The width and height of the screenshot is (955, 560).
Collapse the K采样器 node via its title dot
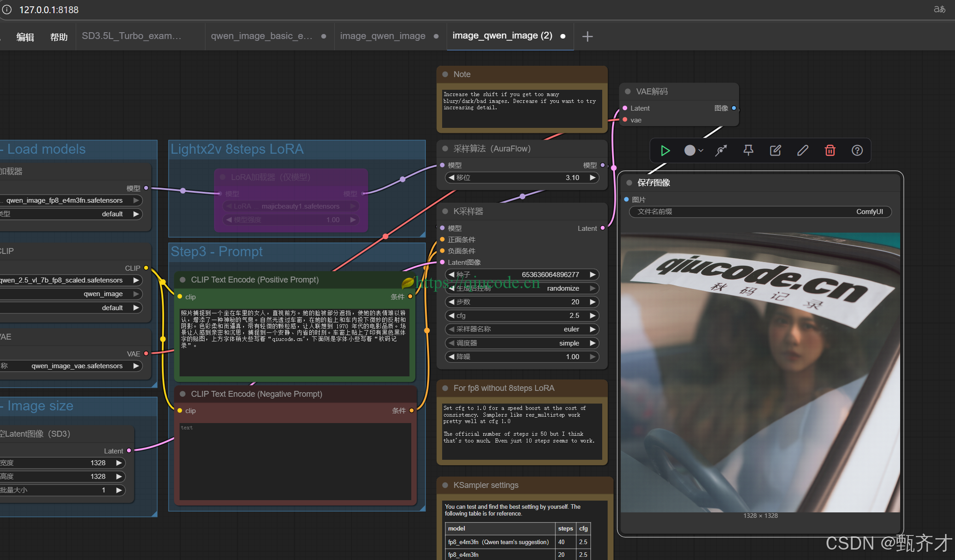[445, 211]
